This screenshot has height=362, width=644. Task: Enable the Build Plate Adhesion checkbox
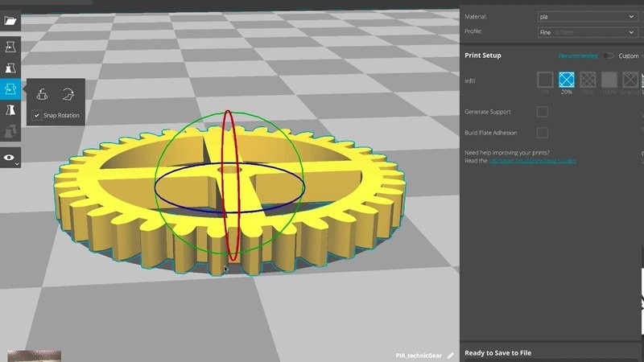tap(543, 133)
